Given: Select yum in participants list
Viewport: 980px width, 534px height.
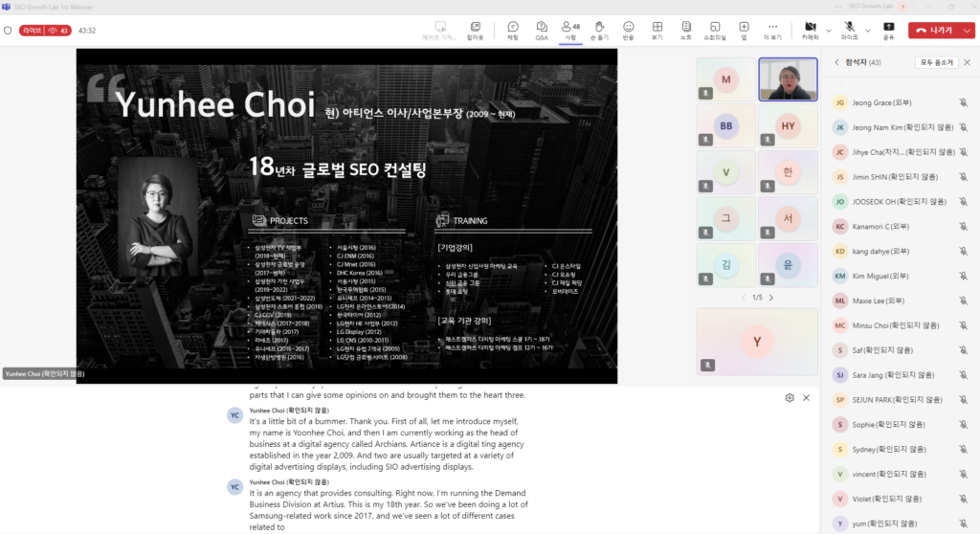Looking at the screenshot, I should [900, 523].
